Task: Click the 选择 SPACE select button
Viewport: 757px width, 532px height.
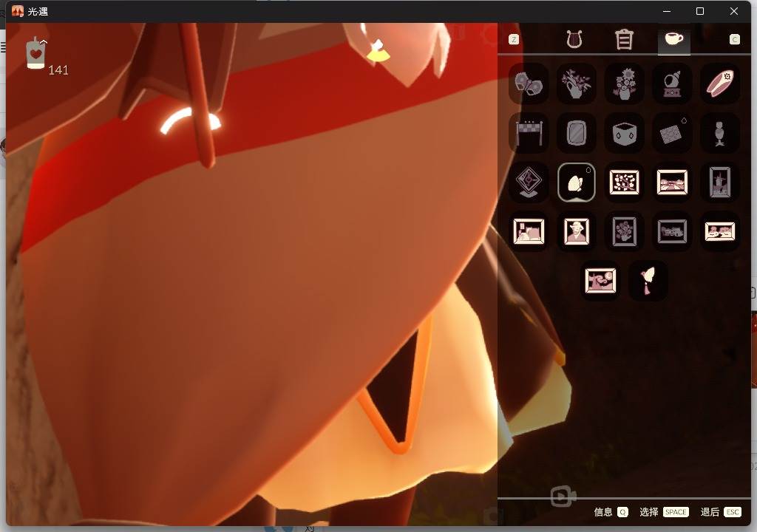Action: tap(664, 512)
